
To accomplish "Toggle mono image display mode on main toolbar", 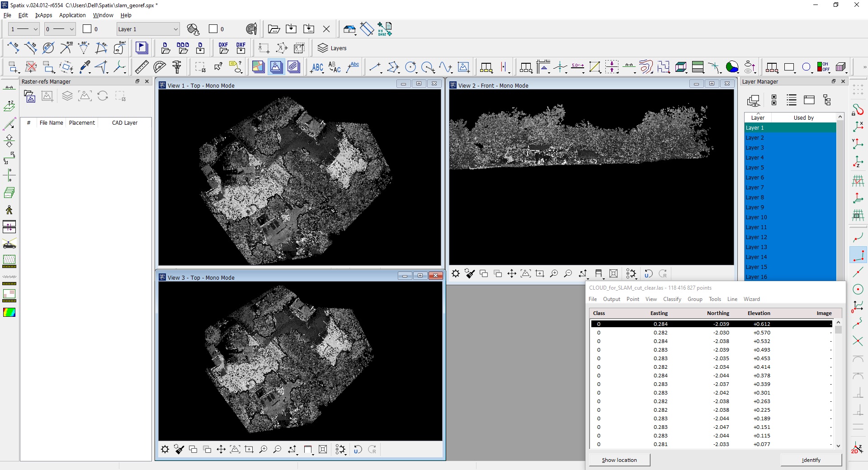I will click(x=276, y=67).
